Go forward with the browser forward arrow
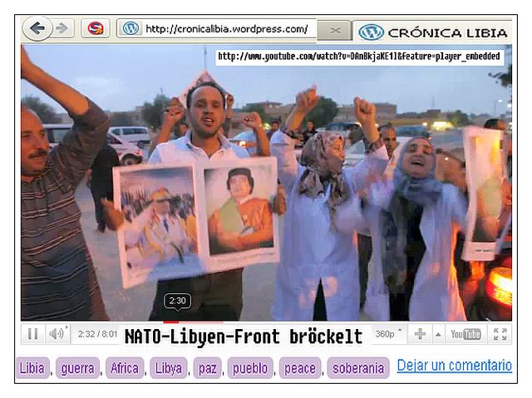This screenshot has height=398, width=532. tap(63, 28)
